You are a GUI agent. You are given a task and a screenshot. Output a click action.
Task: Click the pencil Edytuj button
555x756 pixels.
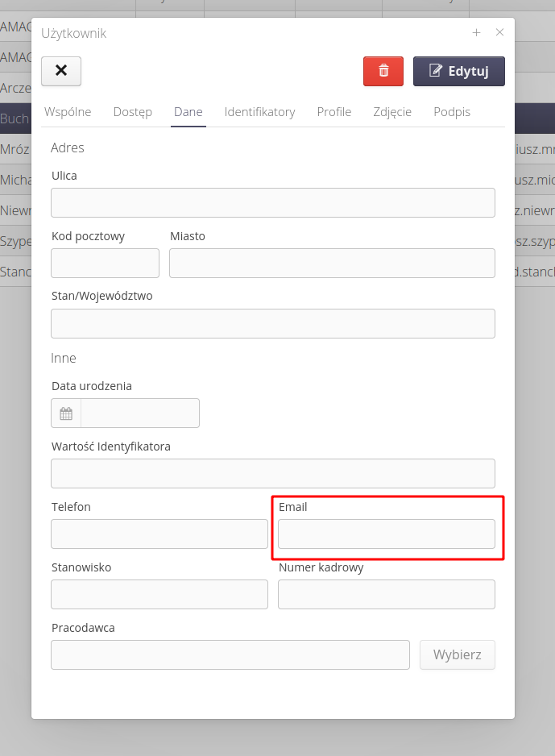click(x=458, y=71)
